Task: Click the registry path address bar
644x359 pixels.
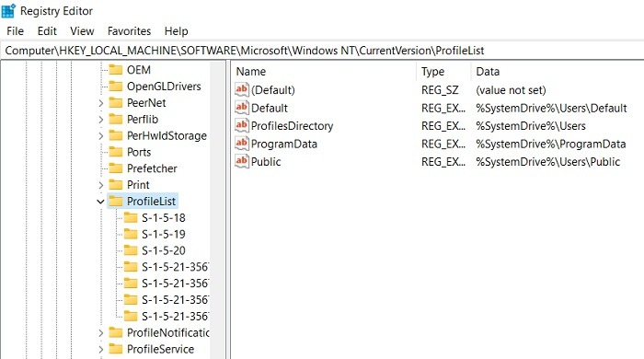Action: tap(322, 51)
